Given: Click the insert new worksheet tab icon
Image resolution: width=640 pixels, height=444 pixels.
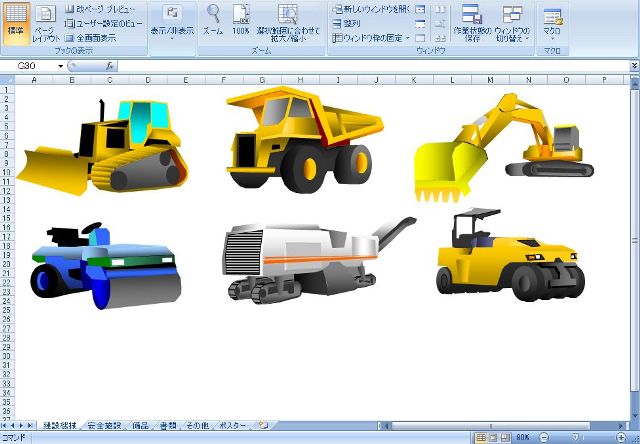Looking at the screenshot, I should [264, 426].
